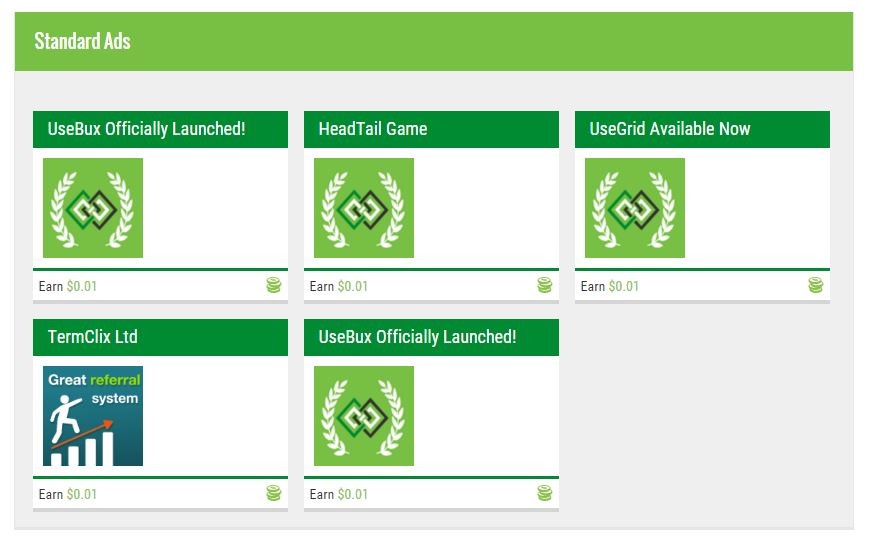Open the TermClix Ltd ad title
Viewport: 873px width, 558px height.
coord(92,337)
